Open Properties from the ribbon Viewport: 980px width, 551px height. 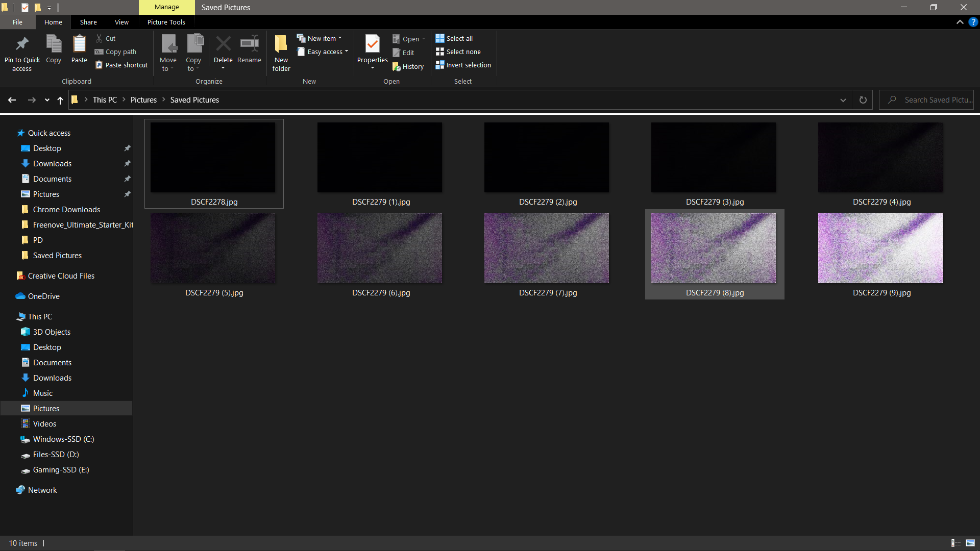click(x=372, y=45)
